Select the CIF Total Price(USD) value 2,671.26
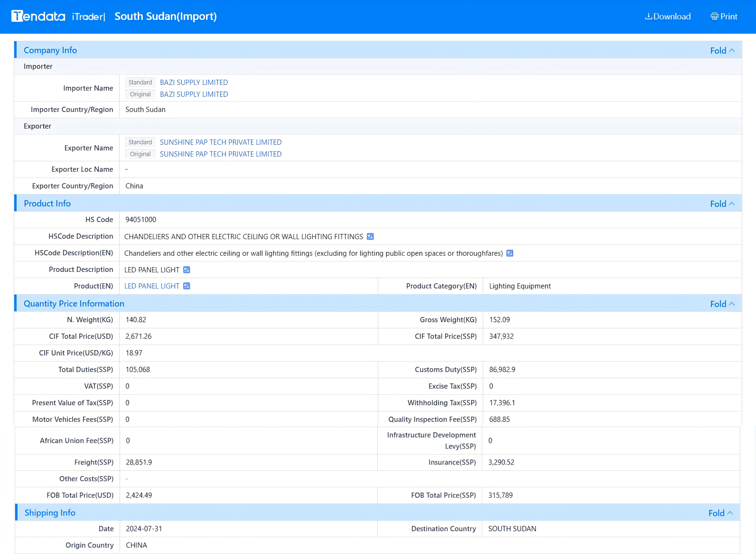This screenshot has width=756, height=559. tap(139, 336)
